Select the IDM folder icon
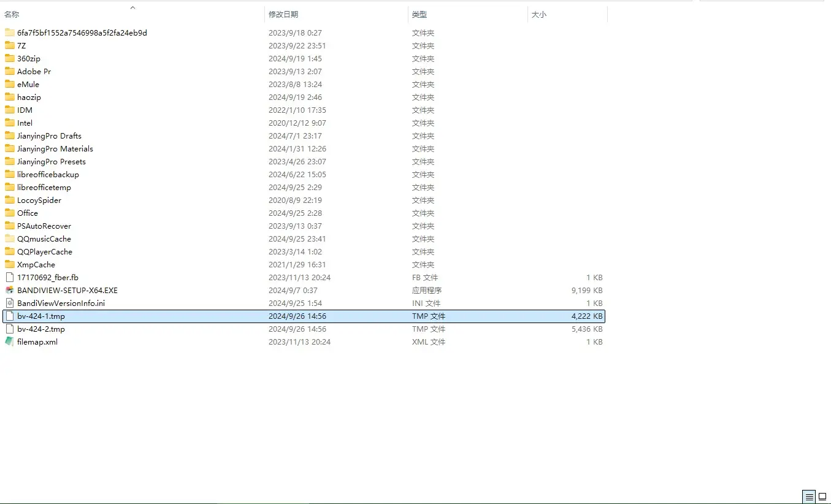The height and width of the screenshot is (504, 831). click(9, 110)
